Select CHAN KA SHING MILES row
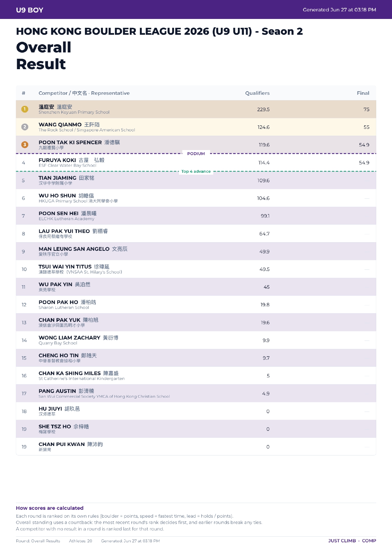 pyautogui.click(x=196, y=376)
